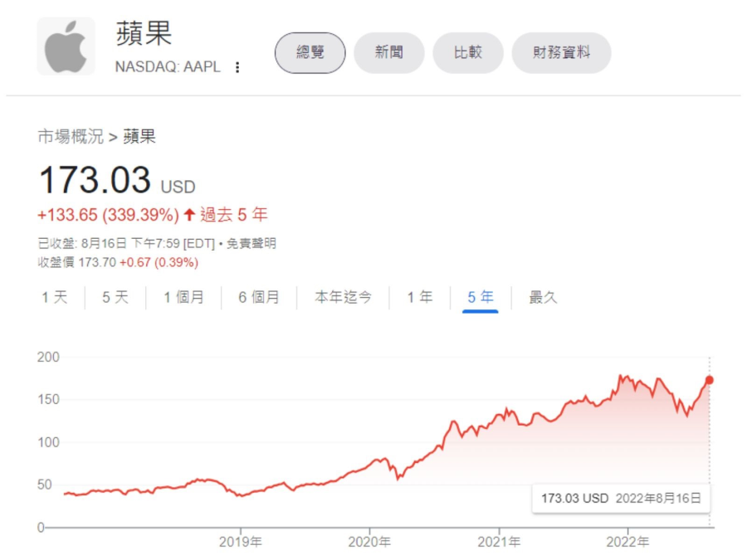Select the 總覽 overview tab
This screenshot has width=747, height=560.
(310, 53)
